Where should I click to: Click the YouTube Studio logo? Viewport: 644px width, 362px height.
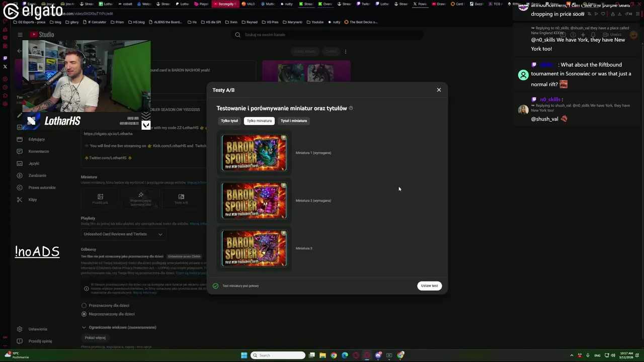pyautogui.click(x=42, y=35)
